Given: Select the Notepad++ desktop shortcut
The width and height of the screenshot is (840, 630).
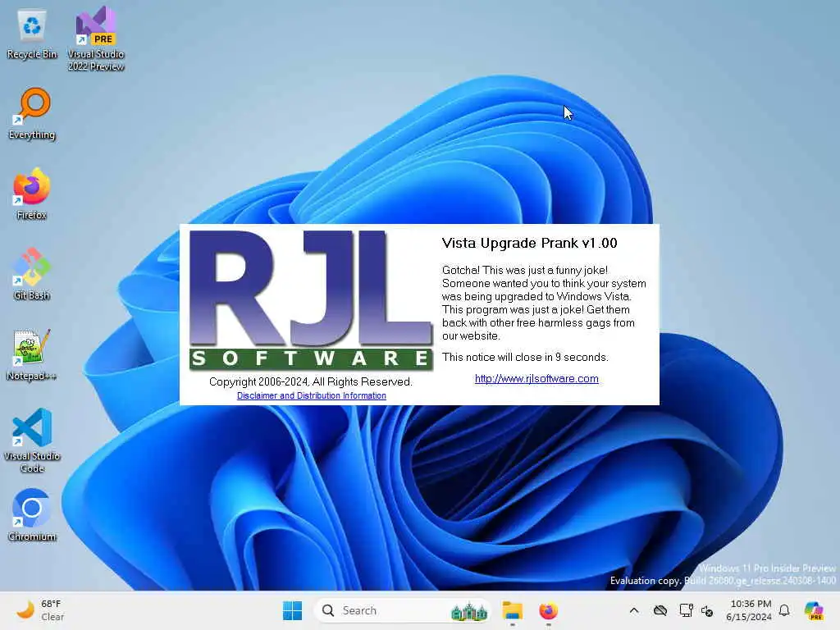Looking at the screenshot, I should tap(32, 355).
